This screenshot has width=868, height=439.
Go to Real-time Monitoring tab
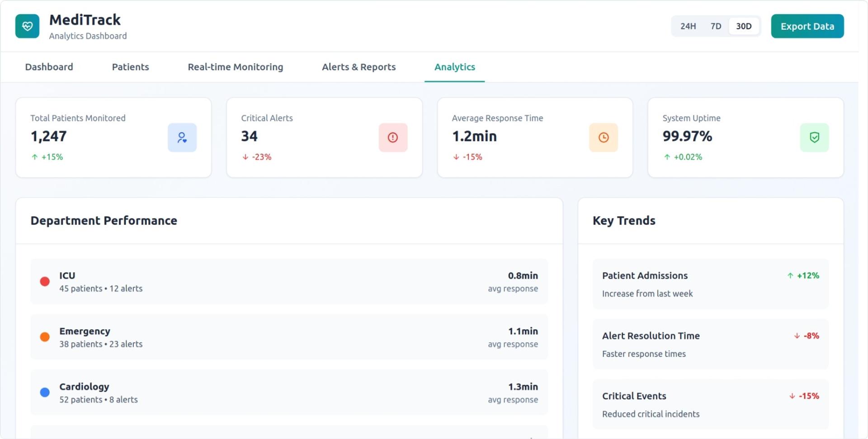coord(236,67)
